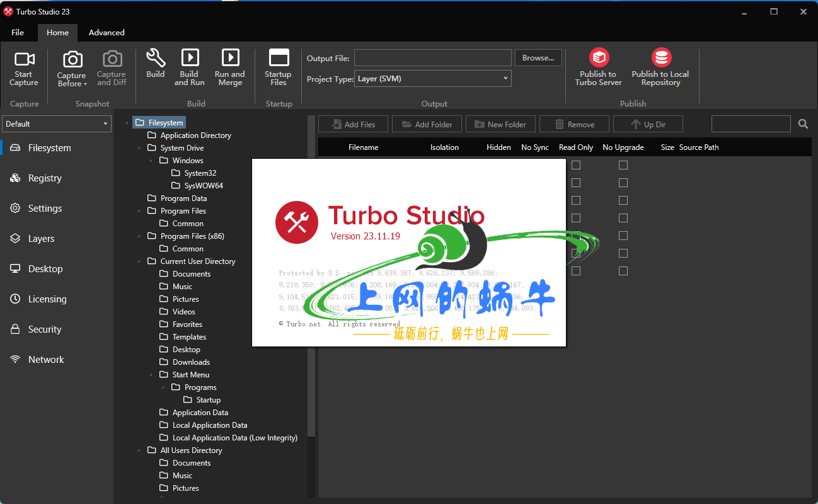Tick the No Upgrade checkbox in third file row
The width and height of the screenshot is (818, 504).
pyautogui.click(x=623, y=200)
